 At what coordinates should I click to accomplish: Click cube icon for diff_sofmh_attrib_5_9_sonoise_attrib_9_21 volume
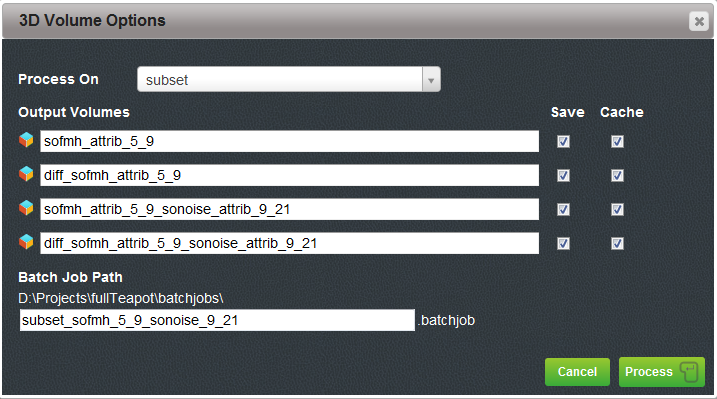26,242
